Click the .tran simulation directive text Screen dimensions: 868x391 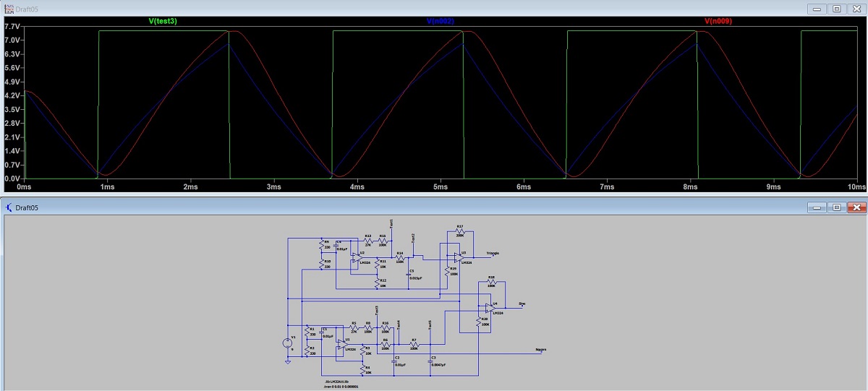pos(341,387)
